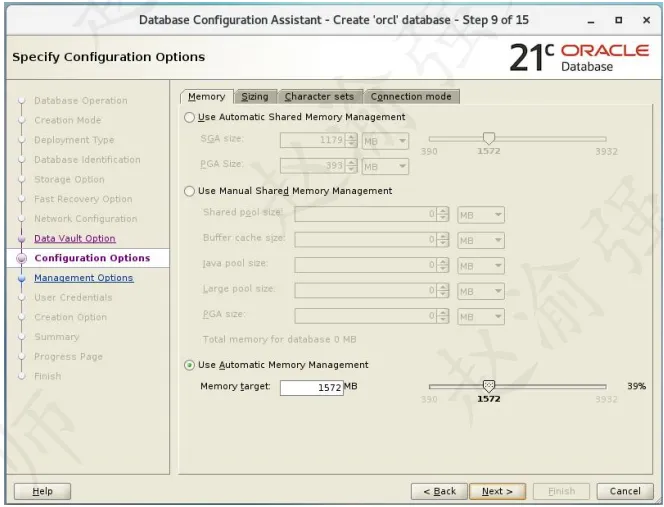This screenshot has height=507, width=664.
Task: Click the 39% memory percentage label
Action: pyautogui.click(x=636, y=386)
